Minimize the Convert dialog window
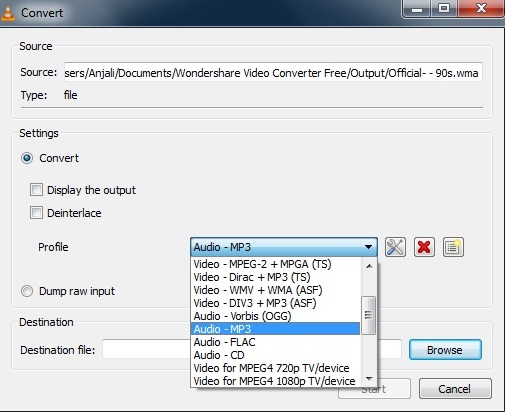The image size is (505, 412). tap(417, 9)
